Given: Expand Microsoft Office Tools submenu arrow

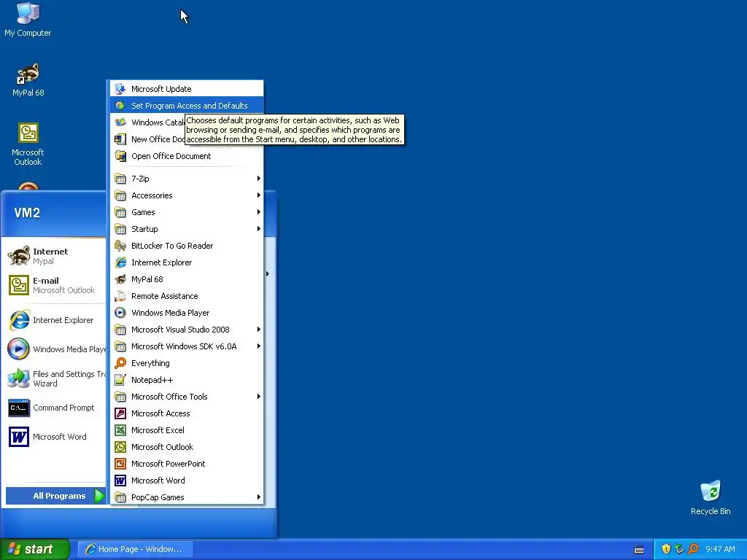Looking at the screenshot, I should pos(259,397).
